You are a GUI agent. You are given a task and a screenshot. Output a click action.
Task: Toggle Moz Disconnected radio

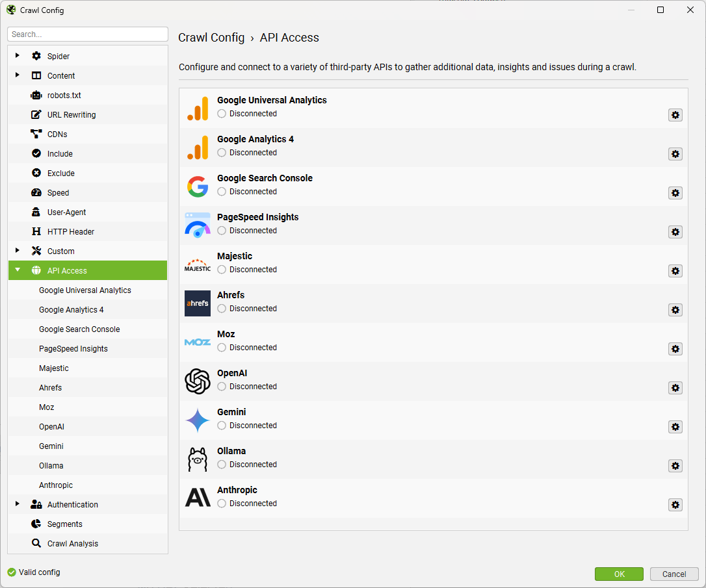tap(222, 348)
